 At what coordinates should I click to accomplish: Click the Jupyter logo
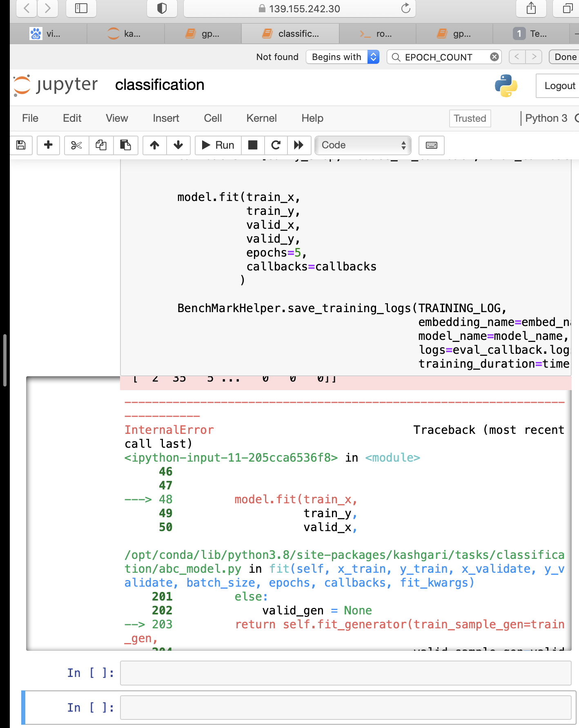pos(56,85)
